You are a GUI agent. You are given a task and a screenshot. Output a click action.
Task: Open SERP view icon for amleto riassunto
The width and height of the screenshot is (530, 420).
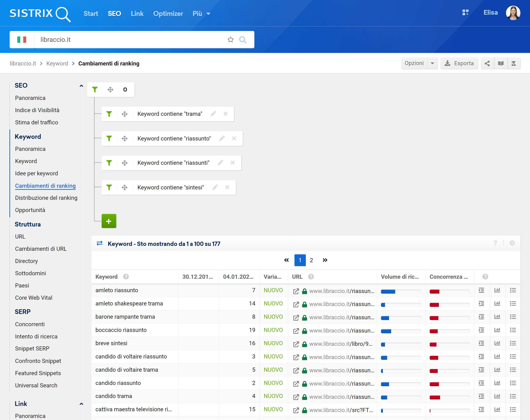[481, 290]
